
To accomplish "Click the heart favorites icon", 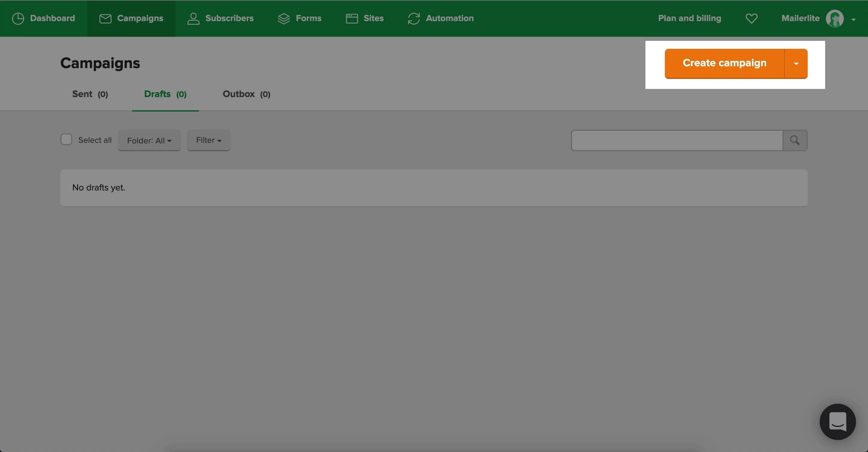I will coord(751,18).
